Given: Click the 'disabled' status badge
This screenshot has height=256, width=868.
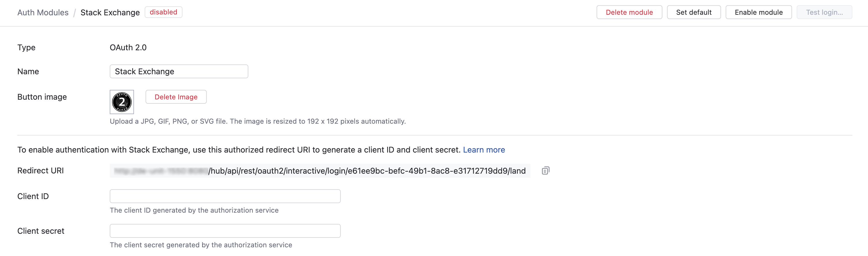Looking at the screenshot, I should (163, 12).
